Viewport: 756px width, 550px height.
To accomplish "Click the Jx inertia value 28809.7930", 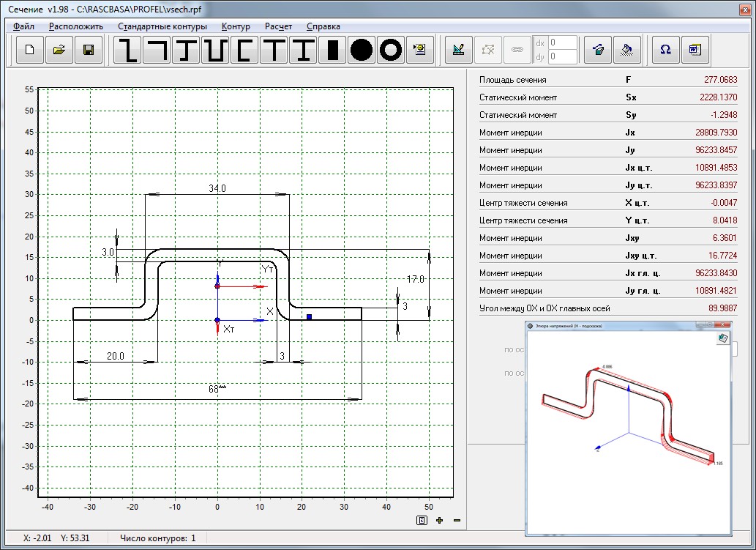I will tap(716, 133).
